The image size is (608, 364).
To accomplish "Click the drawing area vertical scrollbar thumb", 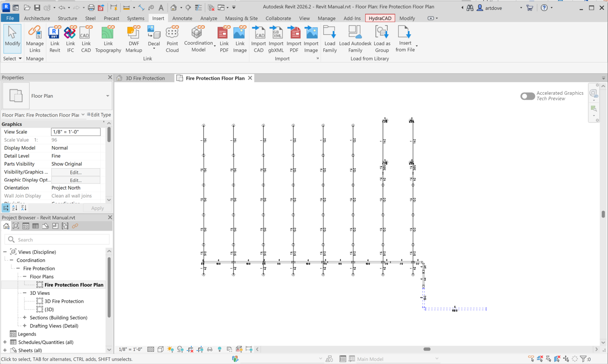I will click(603, 214).
